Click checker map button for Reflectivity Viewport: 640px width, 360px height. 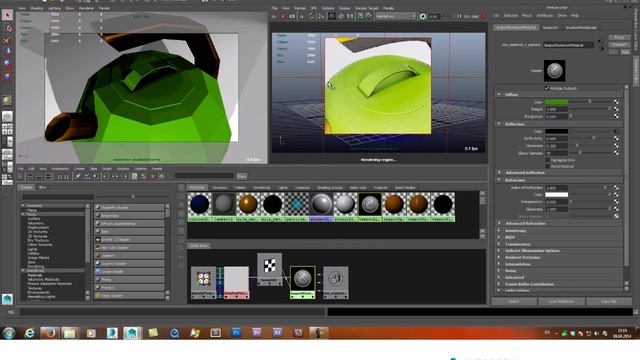[x=616, y=138]
